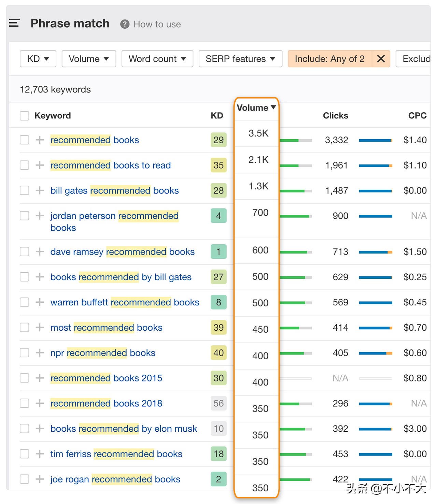Screen dimensions: 436x504
Task: Expand the Word count filter dropdown
Action: pos(157,59)
